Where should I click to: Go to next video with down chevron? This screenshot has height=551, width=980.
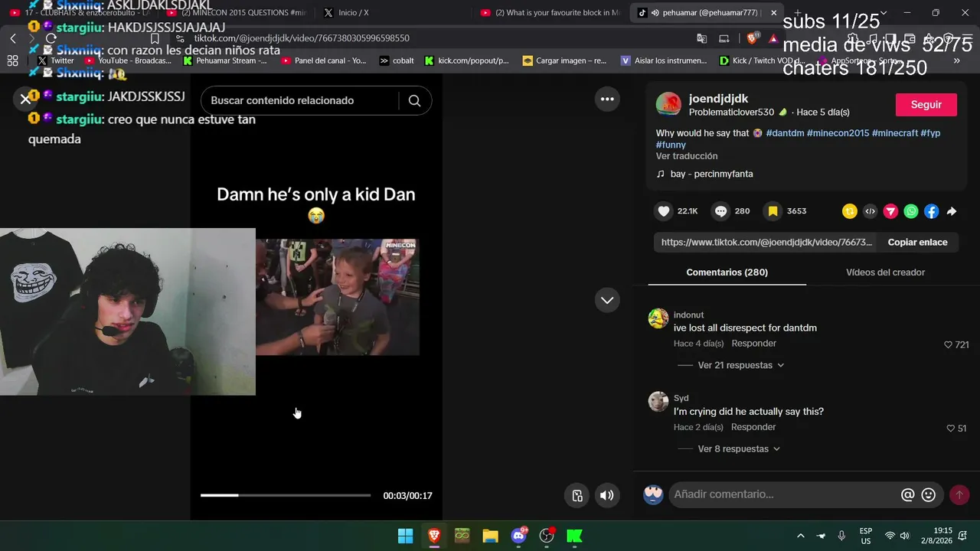[607, 300]
